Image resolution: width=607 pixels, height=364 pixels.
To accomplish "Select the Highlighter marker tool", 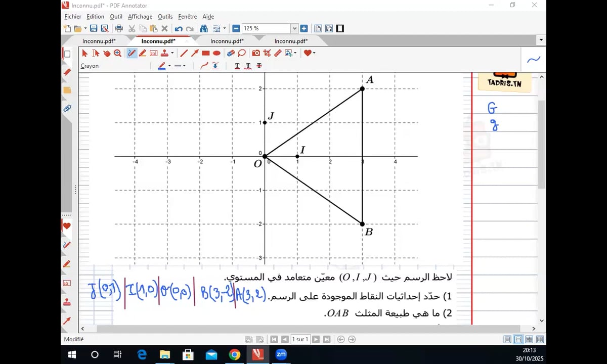I will pyautogui.click(x=143, y=53).
